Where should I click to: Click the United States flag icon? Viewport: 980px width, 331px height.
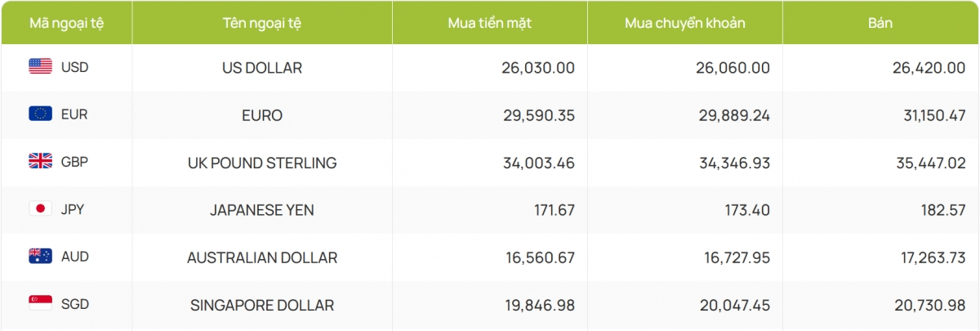pos(41,67)
